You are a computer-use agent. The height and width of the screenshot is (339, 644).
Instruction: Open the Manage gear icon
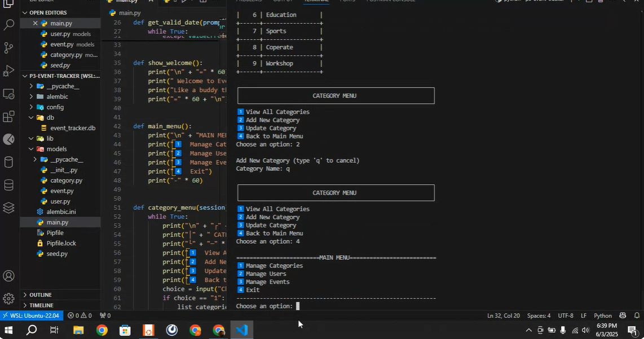[8, 298]
